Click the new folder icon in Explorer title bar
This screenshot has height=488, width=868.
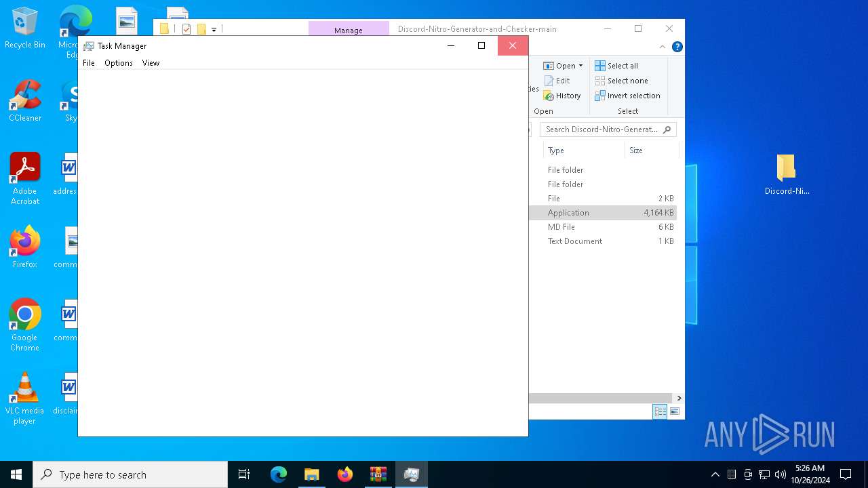(201, 29)
